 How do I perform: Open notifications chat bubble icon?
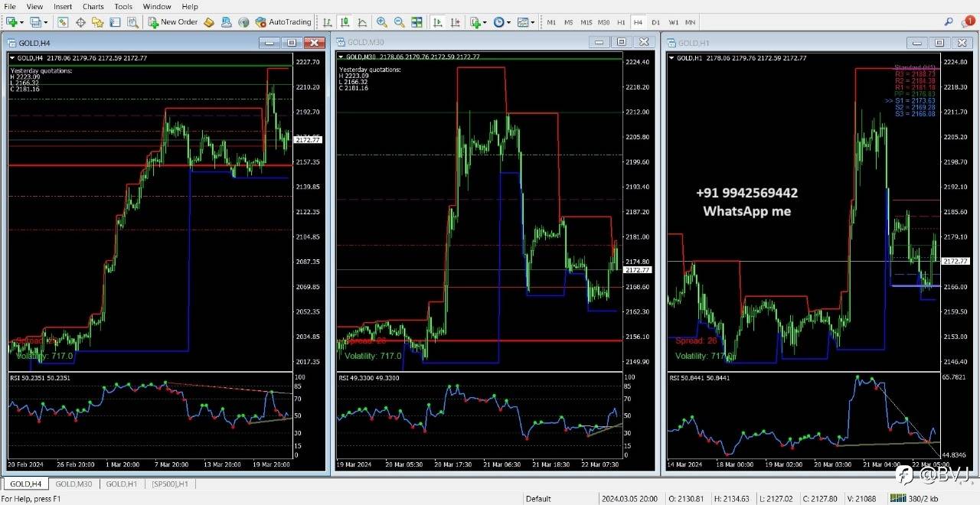969,22
